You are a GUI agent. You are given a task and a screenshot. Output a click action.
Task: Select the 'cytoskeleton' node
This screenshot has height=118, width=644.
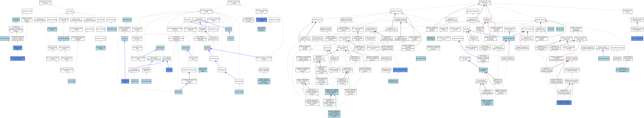click(x=160, y=48)
